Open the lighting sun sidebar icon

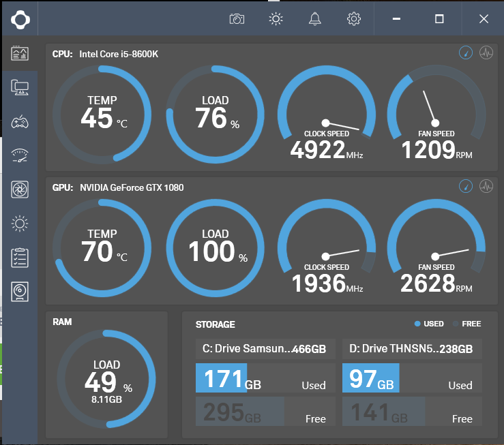pos(20,224)
